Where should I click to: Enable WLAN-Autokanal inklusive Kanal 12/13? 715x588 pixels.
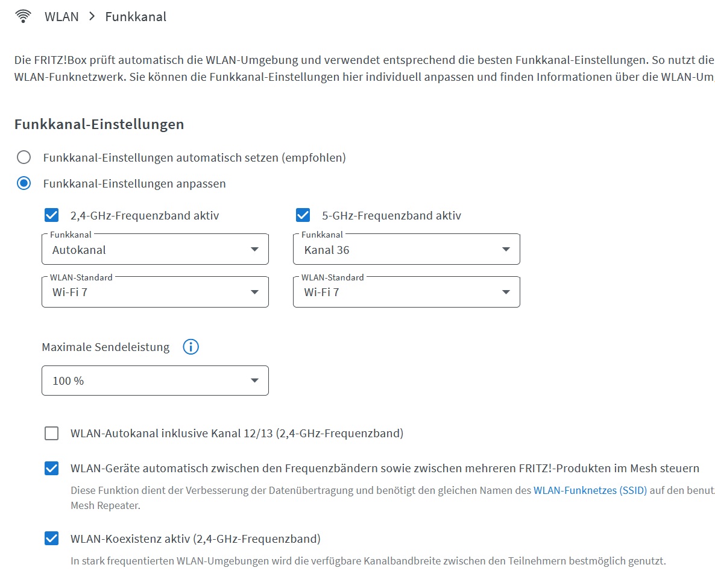[x=51, y=433]
